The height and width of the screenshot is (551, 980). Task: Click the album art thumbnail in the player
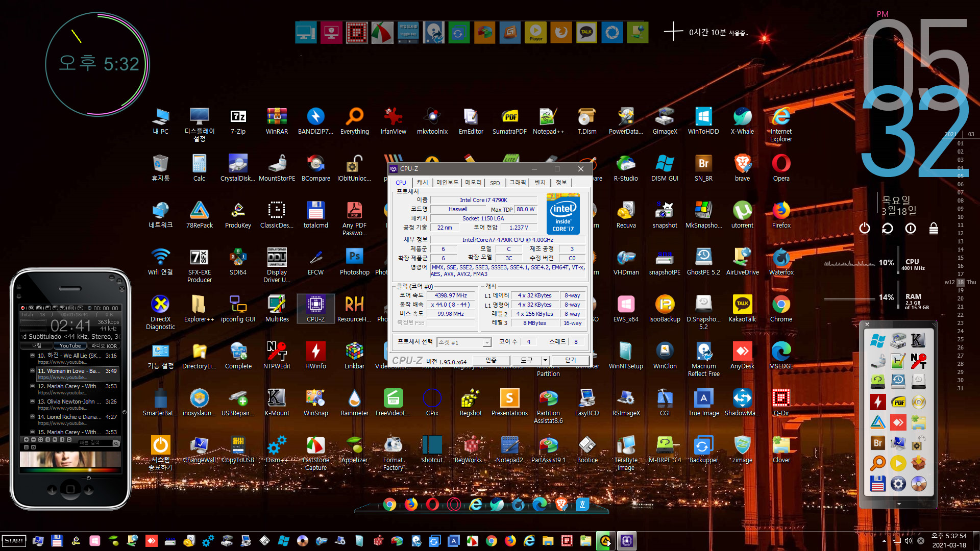coord(70,459)
